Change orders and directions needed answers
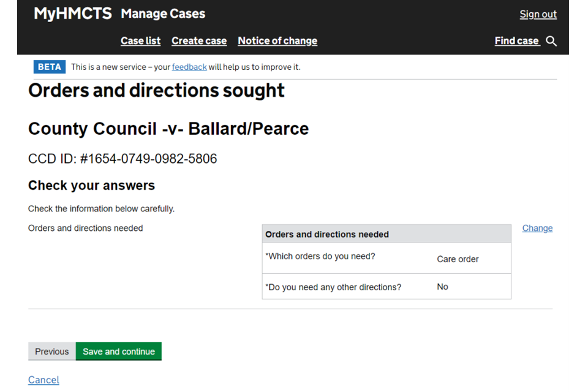The height and width of the screenshot is (392, 588). pyautogui.click(x=537, y=228)
